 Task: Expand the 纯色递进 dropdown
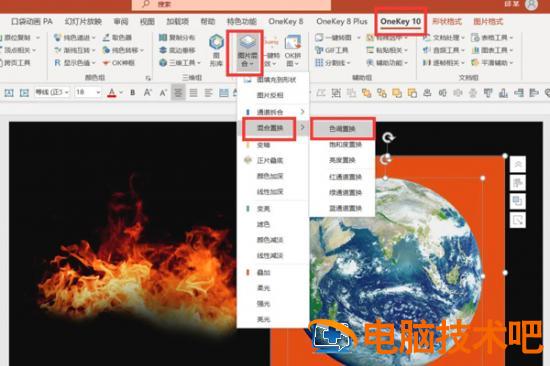pos(94,38)
